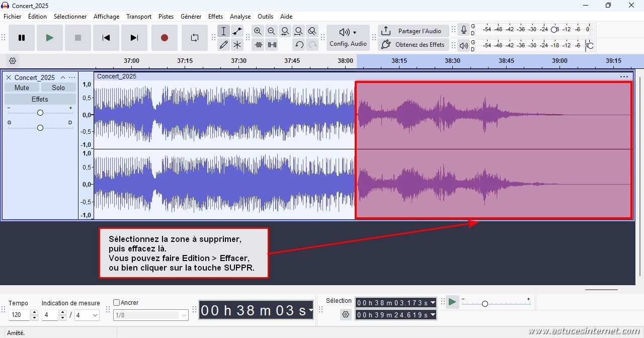Click the track gain slider knob

(40, 113)
